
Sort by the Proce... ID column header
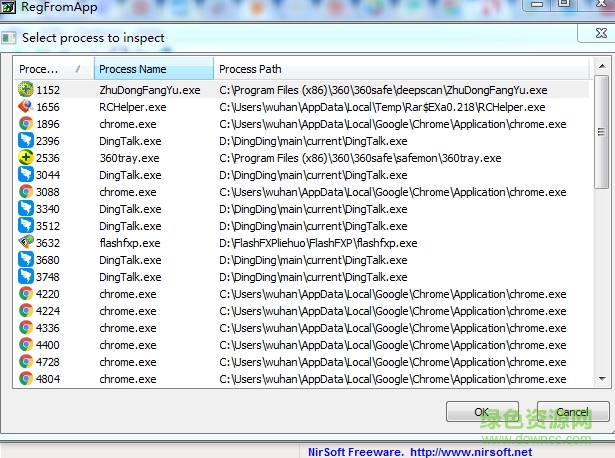coord(53,69)
